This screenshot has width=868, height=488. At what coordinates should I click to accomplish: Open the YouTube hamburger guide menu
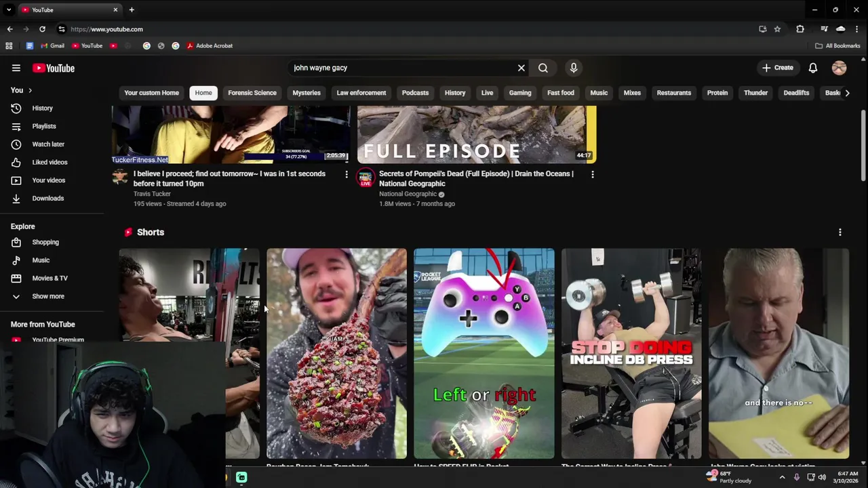pyautogui.click(x=16, y=68)
